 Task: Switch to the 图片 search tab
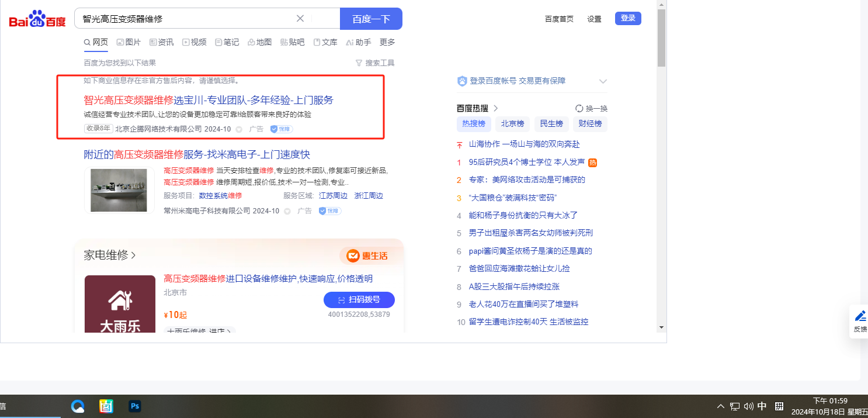pos(129,42)
